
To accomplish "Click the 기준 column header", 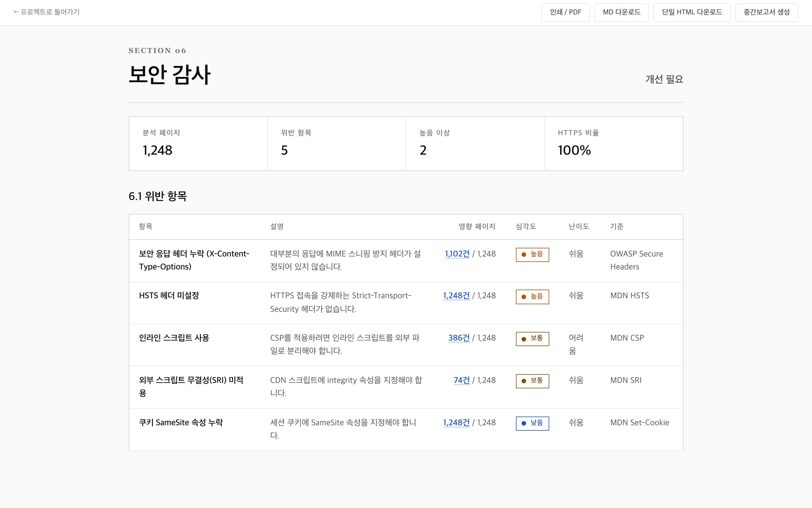I will 617,226.
